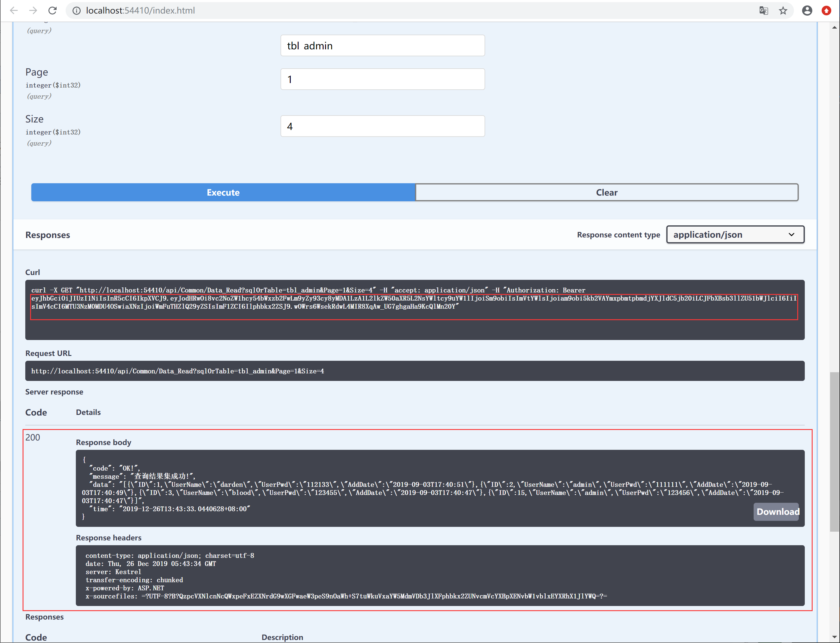Click the address bar URL
Viewport: 840px width, 643px height.
pos(140,10)
